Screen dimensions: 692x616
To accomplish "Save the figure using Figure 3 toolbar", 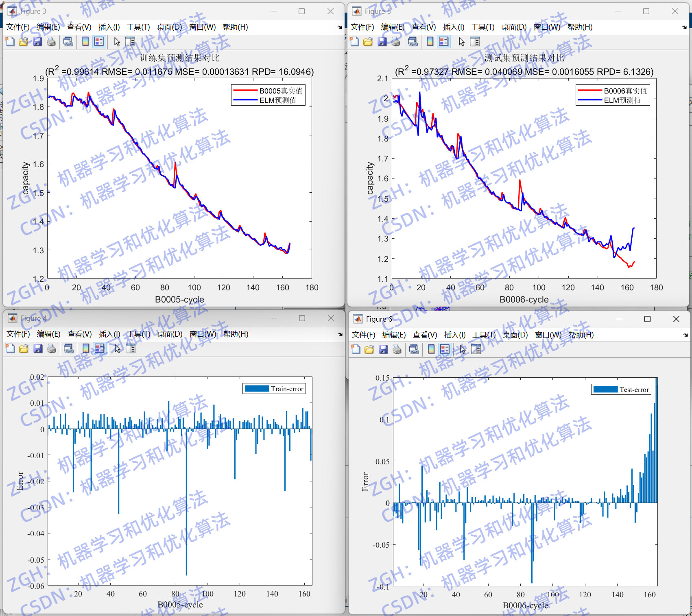I will click(x=37, y=41).
